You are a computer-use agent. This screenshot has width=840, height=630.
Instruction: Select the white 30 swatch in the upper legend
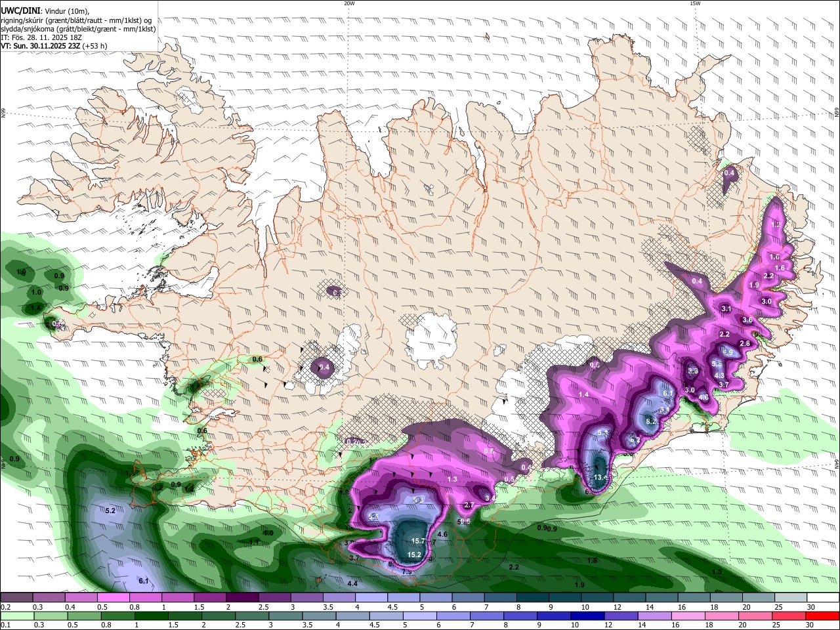[823, 597]
